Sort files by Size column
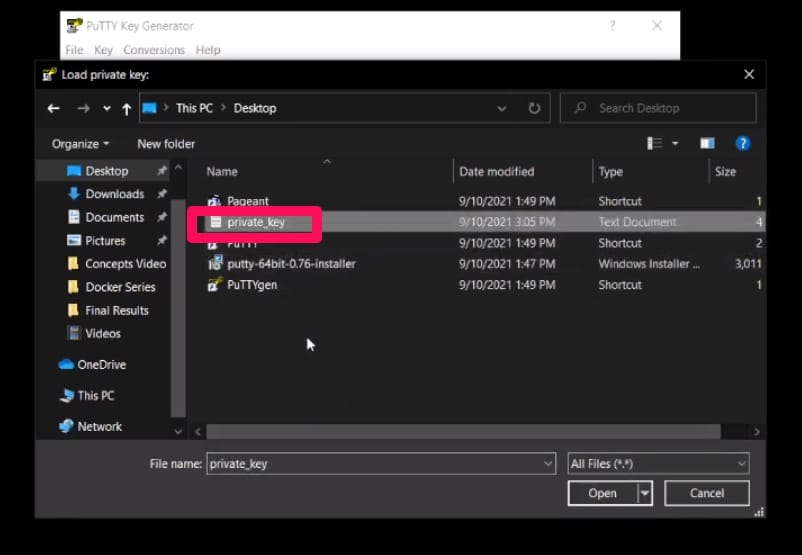This screenshot has height=555, width=802. click(x=725, y=172)
